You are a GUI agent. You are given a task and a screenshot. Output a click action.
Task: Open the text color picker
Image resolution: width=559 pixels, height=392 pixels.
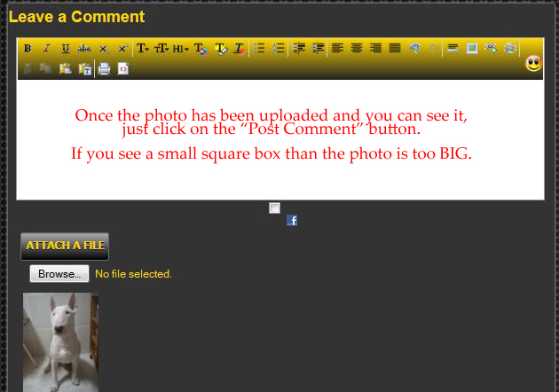[201, 49]
